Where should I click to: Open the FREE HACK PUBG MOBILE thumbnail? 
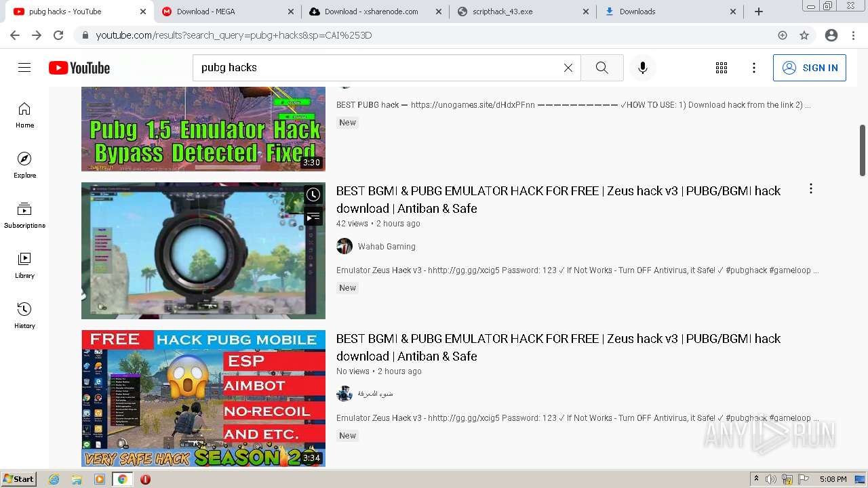coord(203,399)
